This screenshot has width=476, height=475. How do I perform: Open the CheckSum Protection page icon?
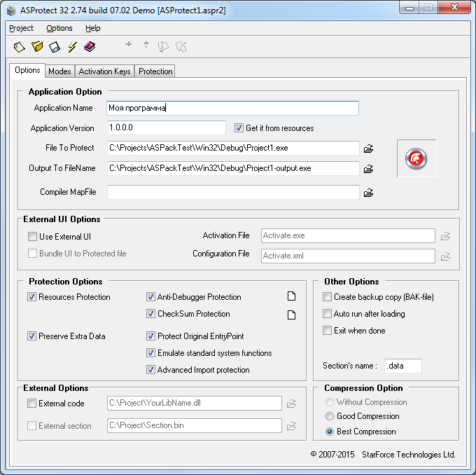point(291,315)
